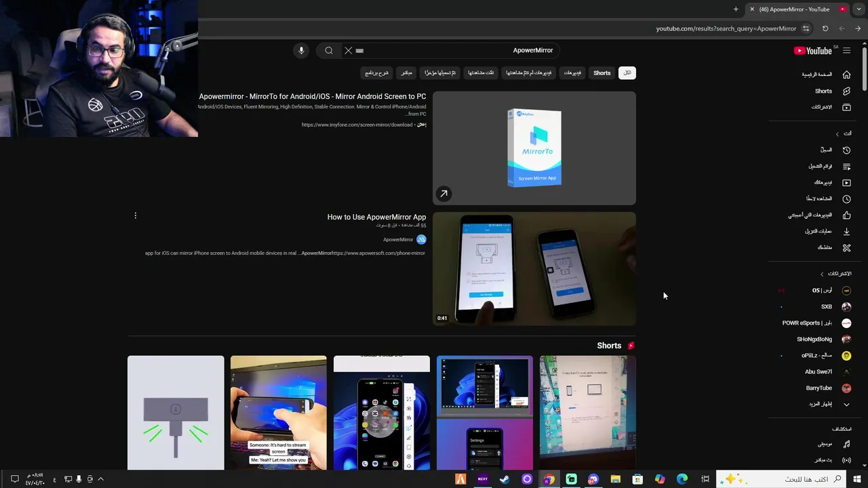Select the last chip ending in 'برنامج'

[x=376, y=73]
